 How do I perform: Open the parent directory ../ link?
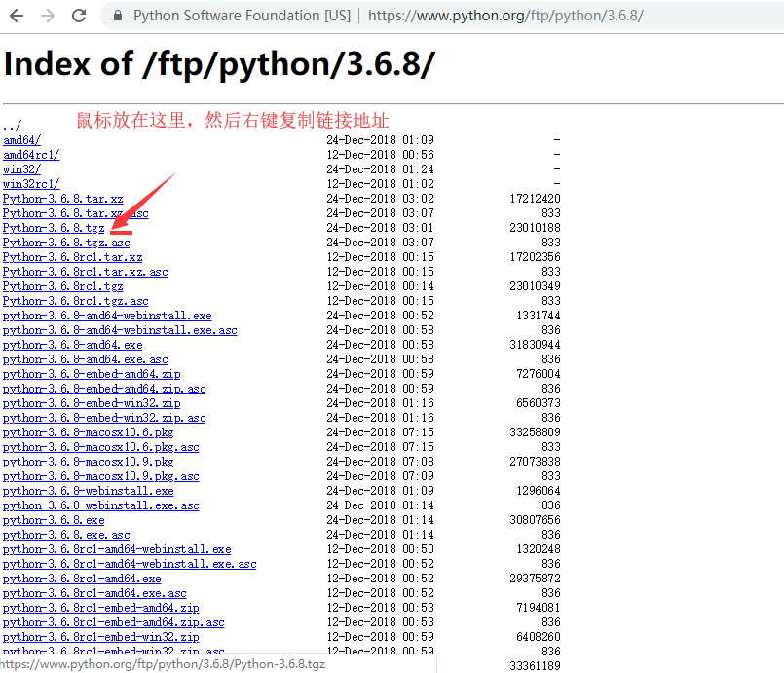tap(12, 126)
